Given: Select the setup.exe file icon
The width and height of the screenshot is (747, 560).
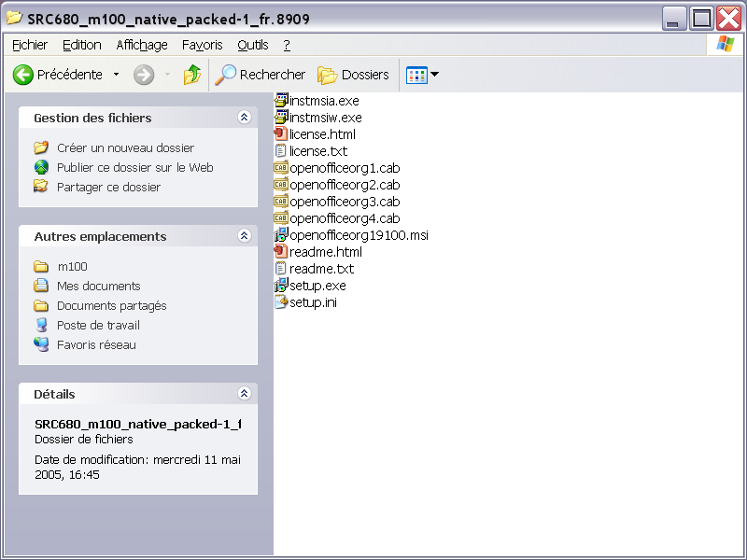Looking at the screenshot, I should (281, 286).
